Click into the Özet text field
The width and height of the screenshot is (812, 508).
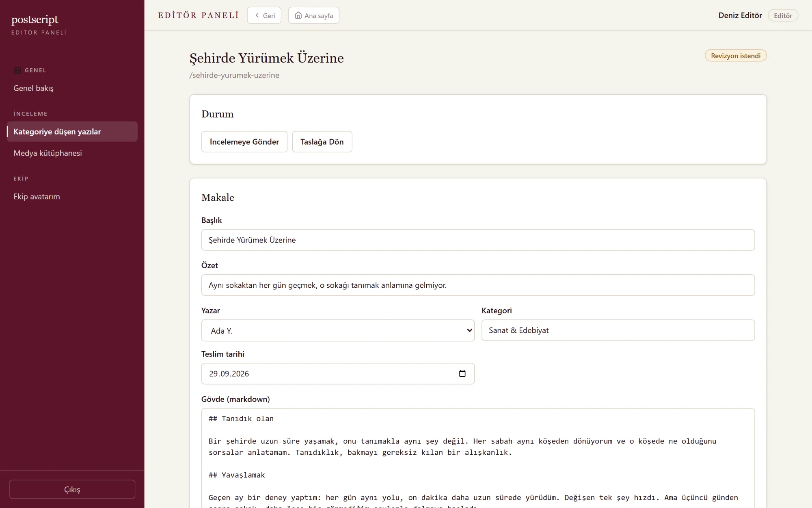coord(478,285)
